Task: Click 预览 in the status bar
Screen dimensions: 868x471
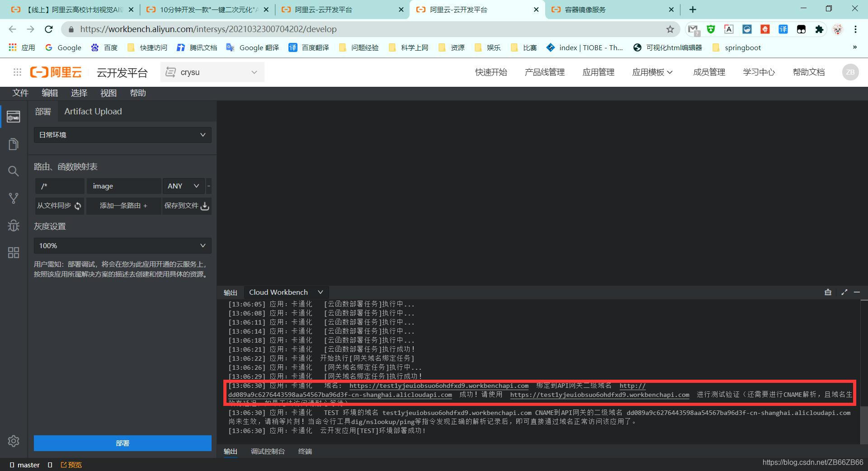Action: tap(71, 465)
